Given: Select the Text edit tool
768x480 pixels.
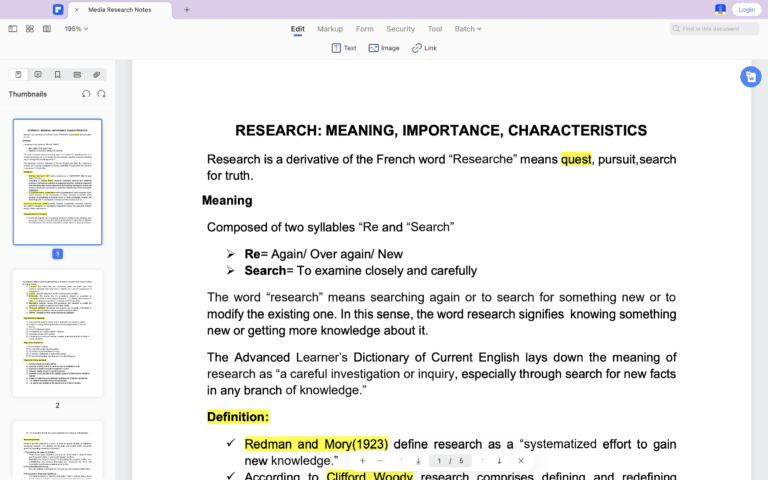Looking at the screenshot, I should 343,48.
